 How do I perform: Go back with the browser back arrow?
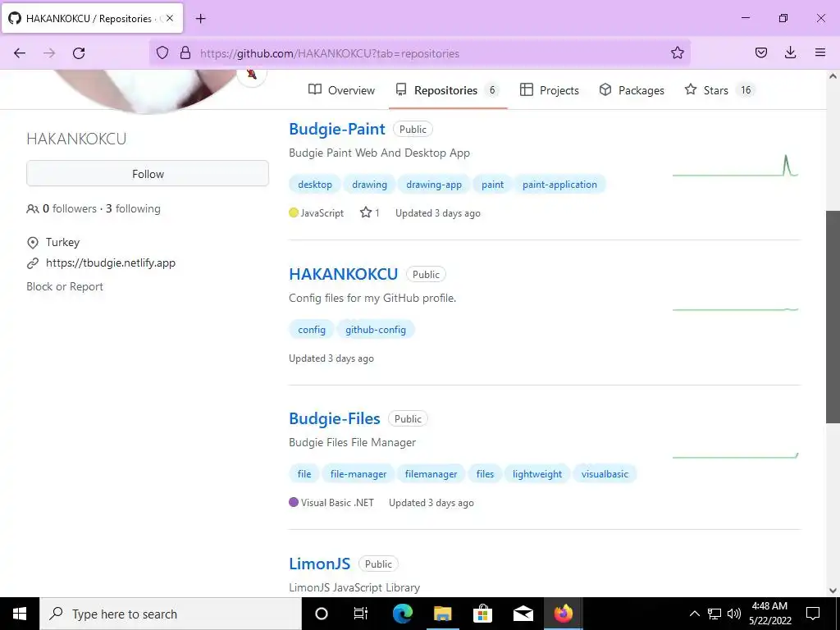click(20, 53)
